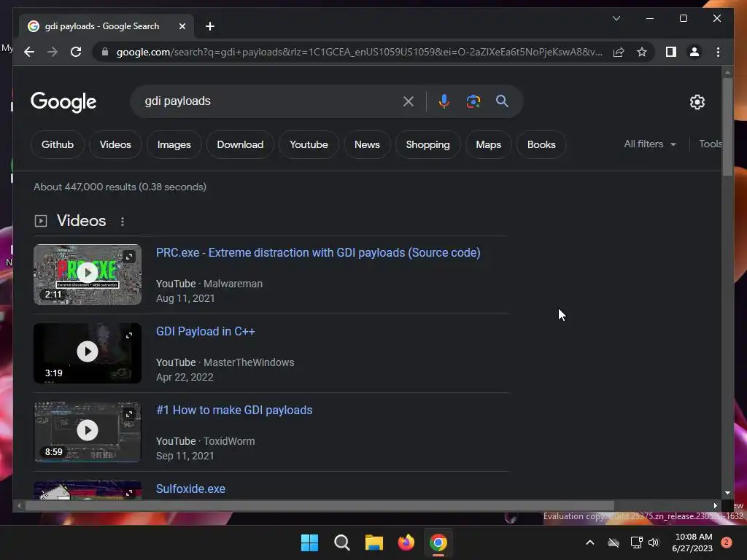This screenshot has width=747, height=560.
Task: Switch to Books results
Action: click(541, 144)
